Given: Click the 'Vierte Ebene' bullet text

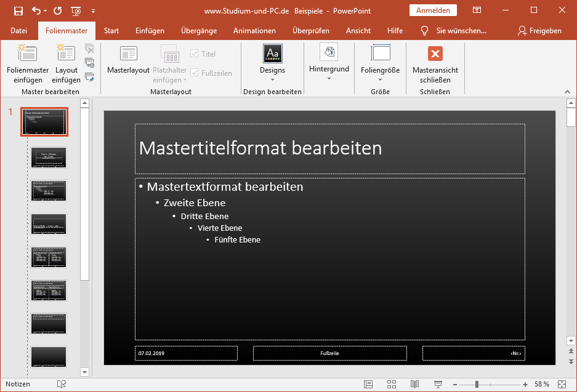Looking at the screenshot, I should tap(220, 228).
